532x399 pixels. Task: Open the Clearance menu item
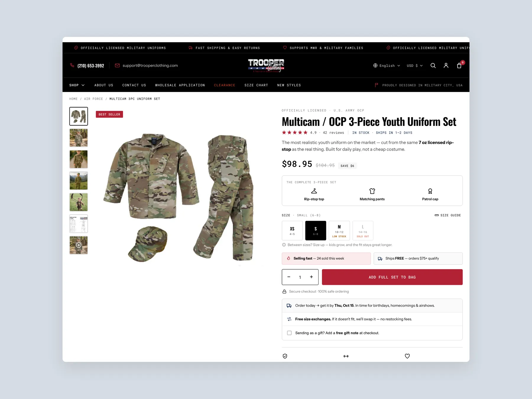225,85
